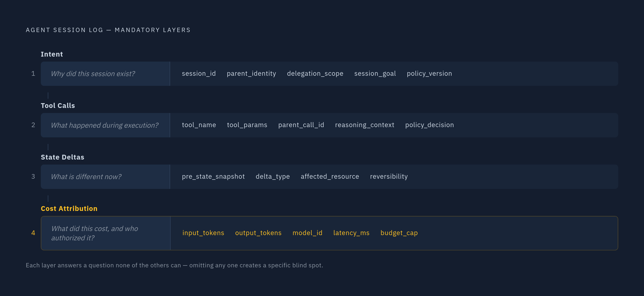
Task: Select the 'tool_params' field
Action: [x=247, y=125]
